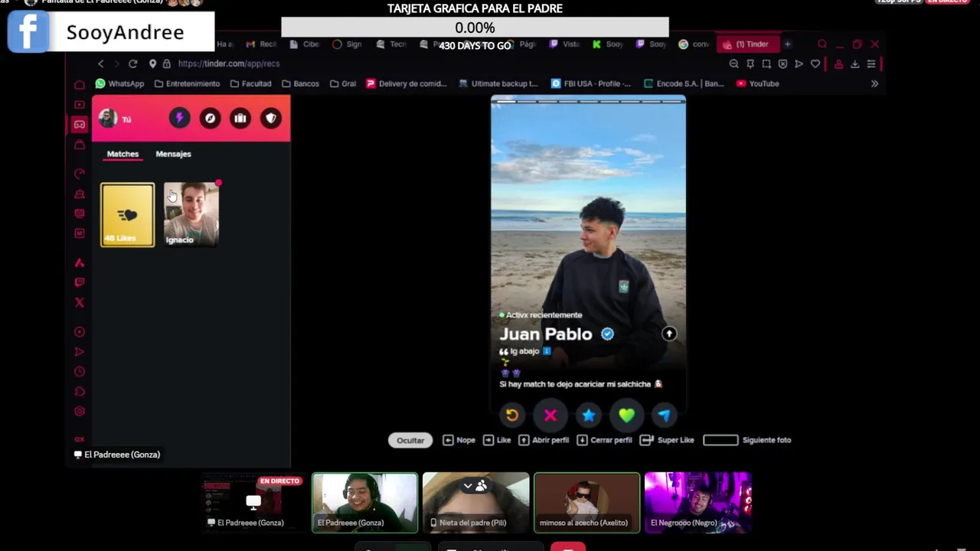The height and width of the screenshot is (551, 980).
Task: Open the Facultad bookmarks folder
Action: [x=250, y=83]
